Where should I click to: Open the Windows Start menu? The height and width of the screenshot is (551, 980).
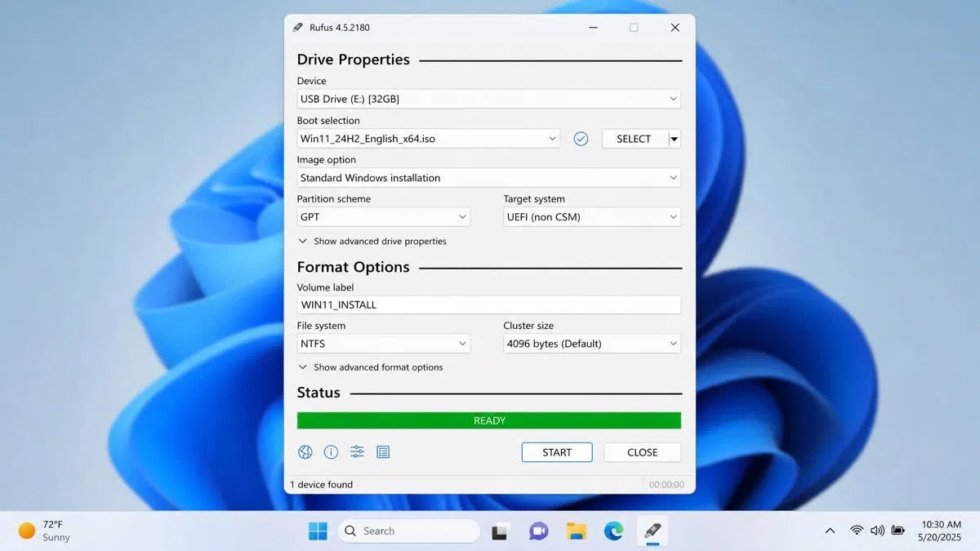pos(318,531)
